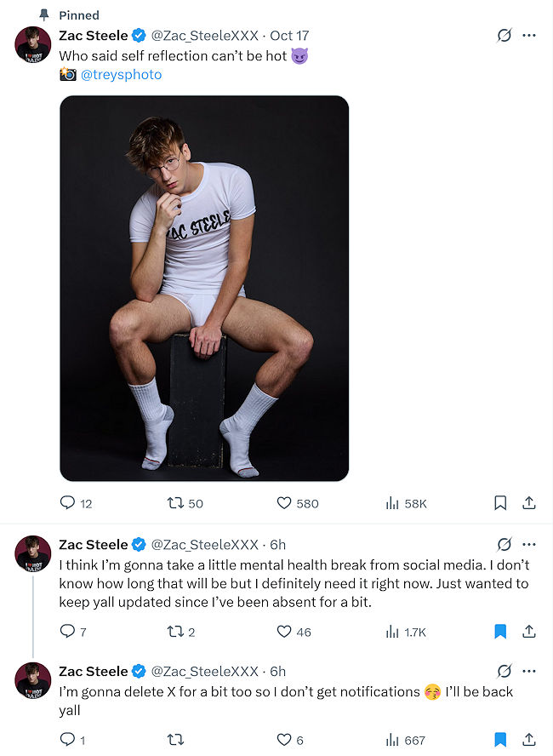View analytics showing 58K views

393,503
